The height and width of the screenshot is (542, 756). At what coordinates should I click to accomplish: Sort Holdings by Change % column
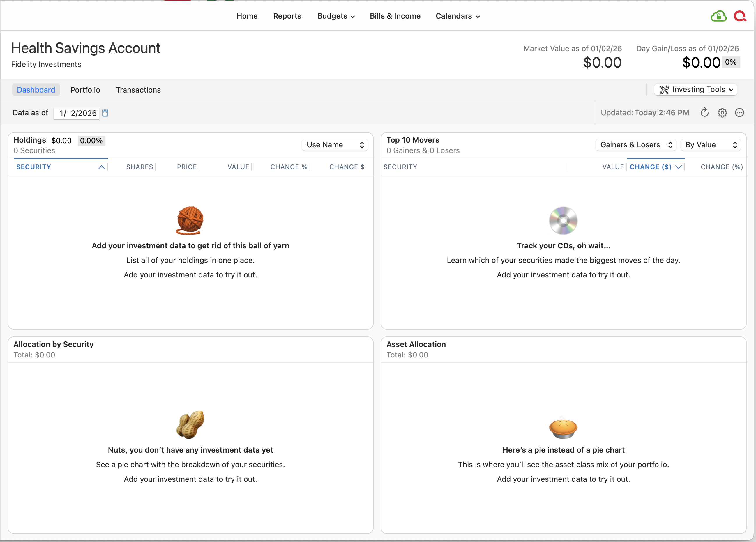pos(288,167)
